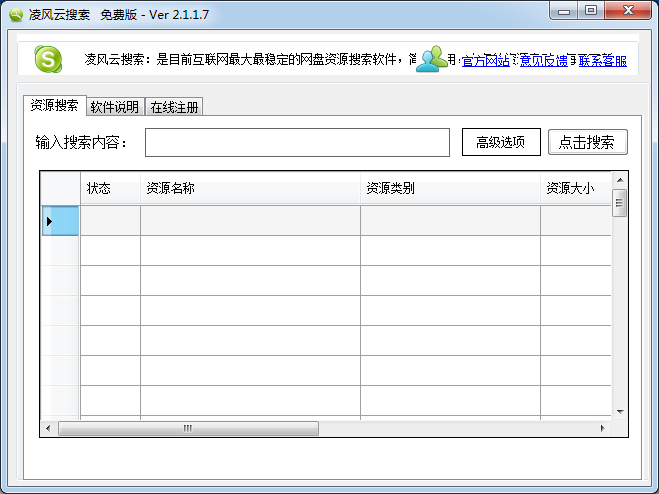Open the 联系客服 customer service link
Viewport: 659px width, 494px height.
(603, 61)
